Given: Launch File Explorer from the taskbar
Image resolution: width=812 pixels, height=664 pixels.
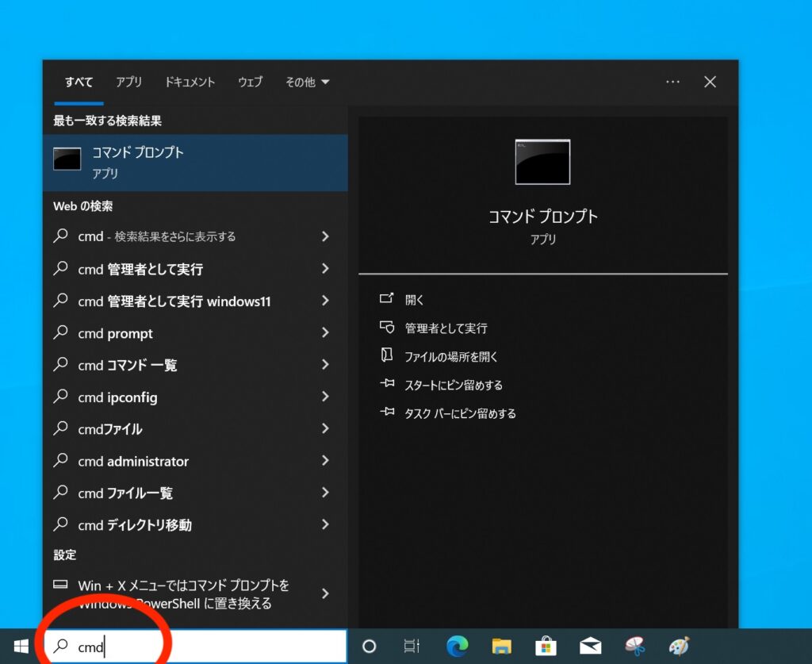Looking at the screenshot, I should coord(501,646).
